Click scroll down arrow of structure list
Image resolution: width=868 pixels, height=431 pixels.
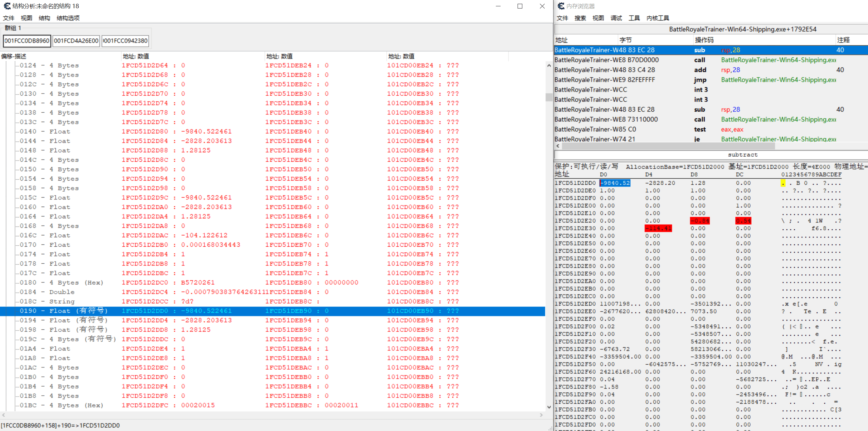[x=549, y=407]
